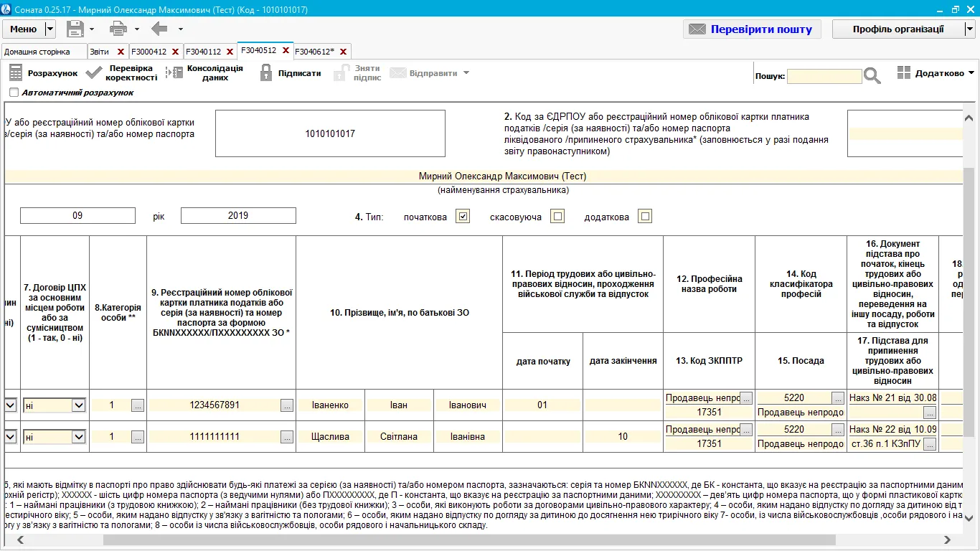Click Підписати padlock sign button
This screenshot has width=980, height=551.
290,73
